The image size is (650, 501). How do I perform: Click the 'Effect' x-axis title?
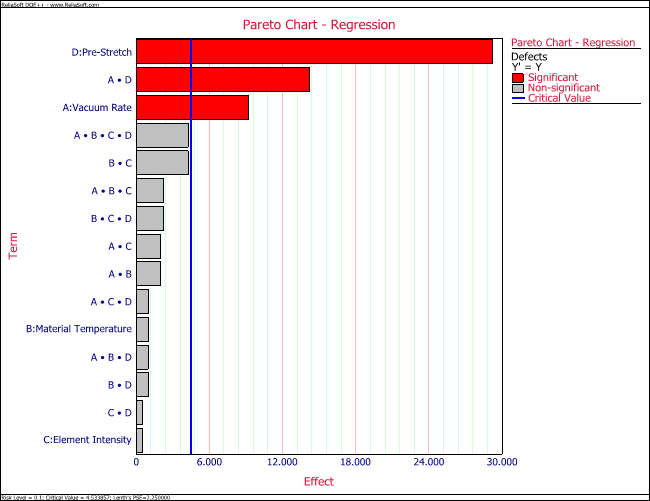[x=319, y=482]
